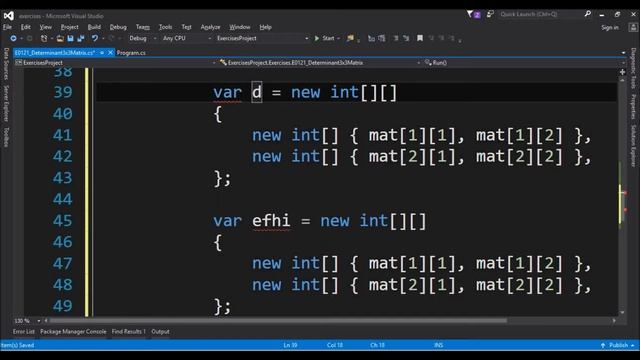Viewport: 640px width, 360px height.
Task: Click the green Start debugging arrow
Action: [317, 38]
